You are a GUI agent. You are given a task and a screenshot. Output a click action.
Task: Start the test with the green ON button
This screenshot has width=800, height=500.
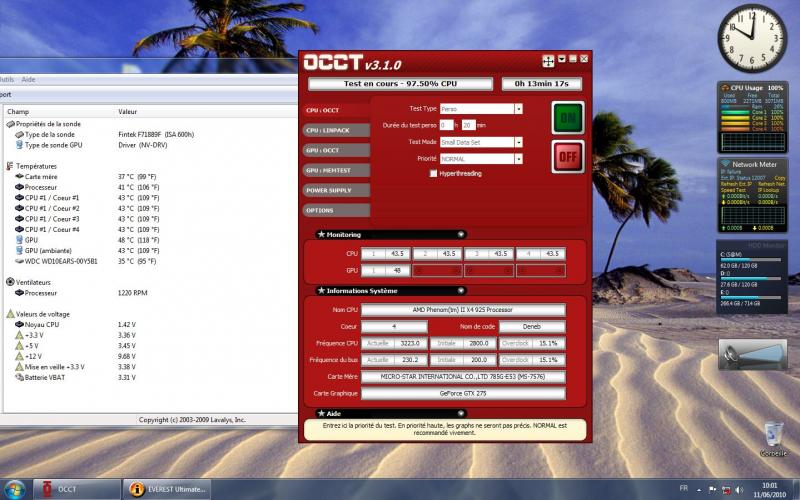click(x=568, y=118)
